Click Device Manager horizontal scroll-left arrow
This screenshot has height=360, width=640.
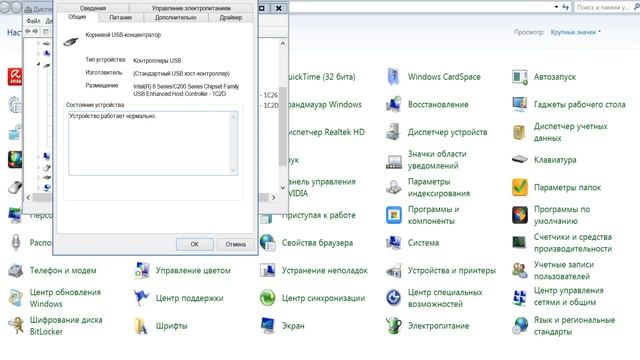[28, 197]
